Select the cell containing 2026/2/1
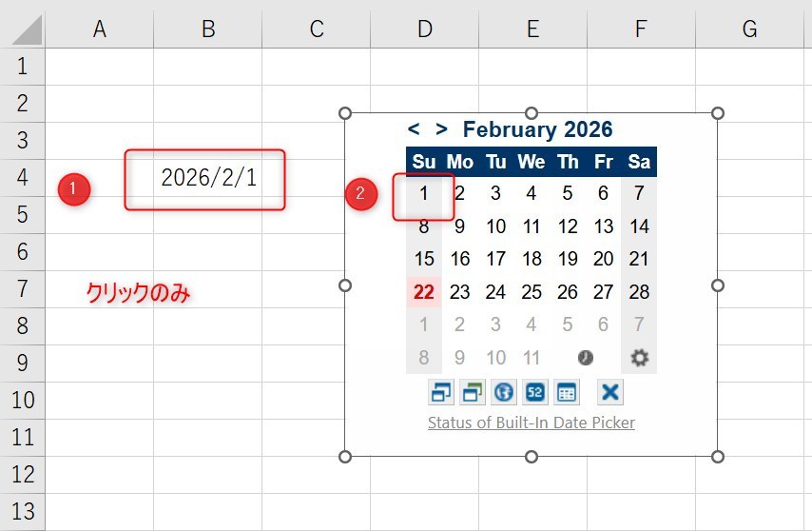This screenshot has height=531, width=812. pyautogui.click(x=208, y=178)
